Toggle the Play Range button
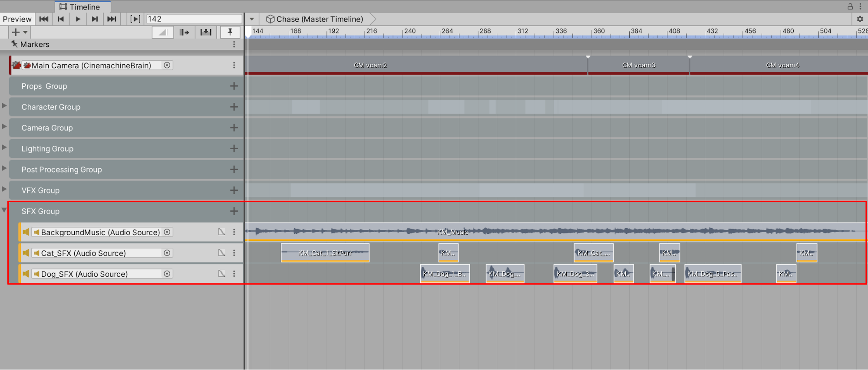This screenshot has width=868, height=370. [135, 19]
